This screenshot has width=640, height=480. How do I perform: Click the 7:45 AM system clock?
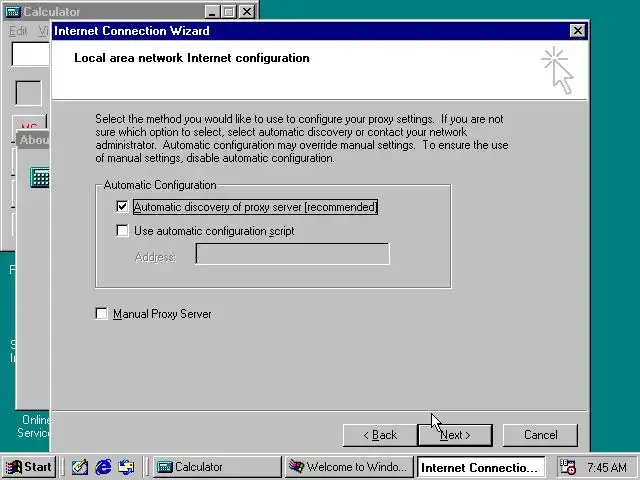coord(607,467)
